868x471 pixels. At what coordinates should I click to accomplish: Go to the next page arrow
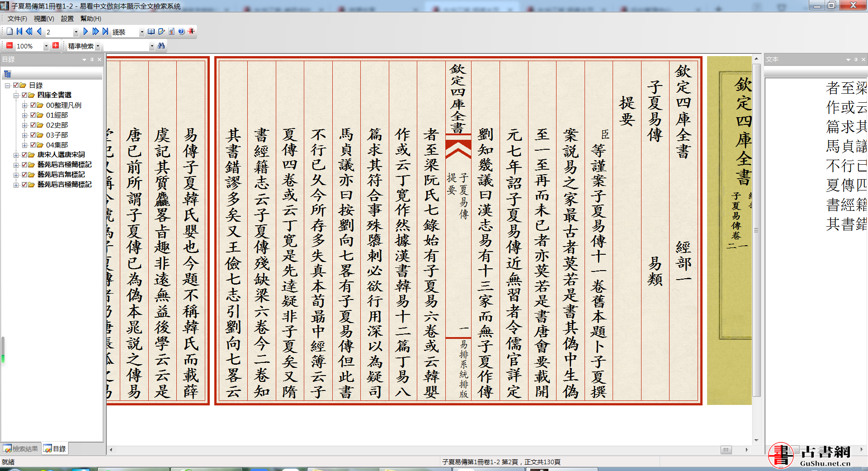click(x=85, y=31)
